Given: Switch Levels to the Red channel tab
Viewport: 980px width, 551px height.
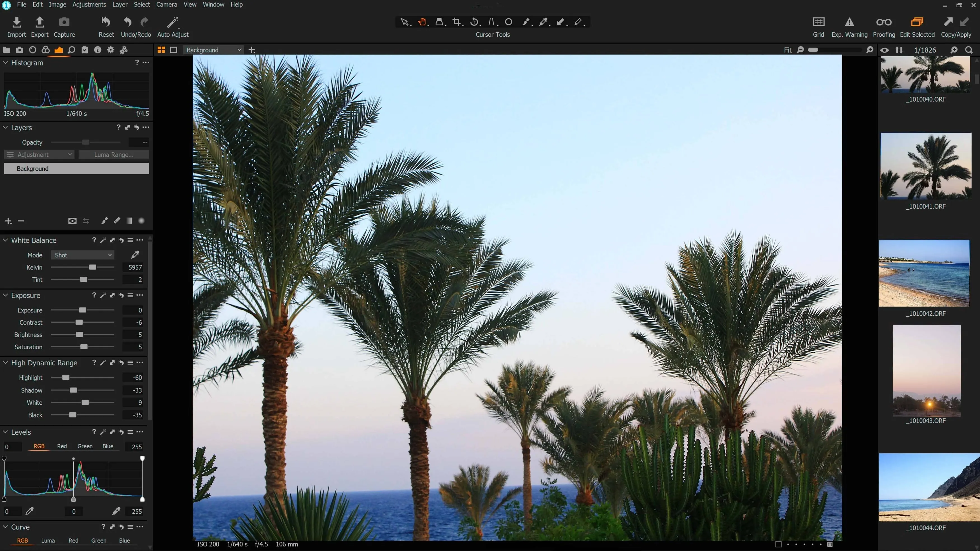Looking at the screenshot, I should [62, 446].
